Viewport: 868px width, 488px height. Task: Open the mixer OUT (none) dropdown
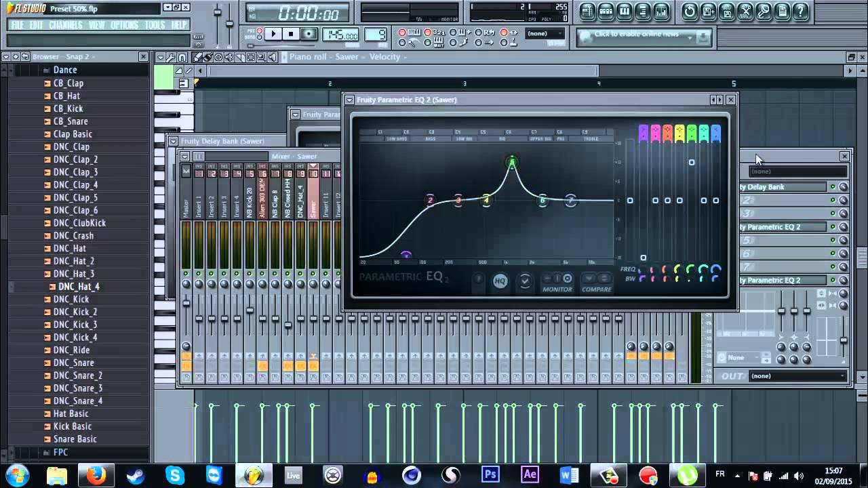click(x=798, y=375)
